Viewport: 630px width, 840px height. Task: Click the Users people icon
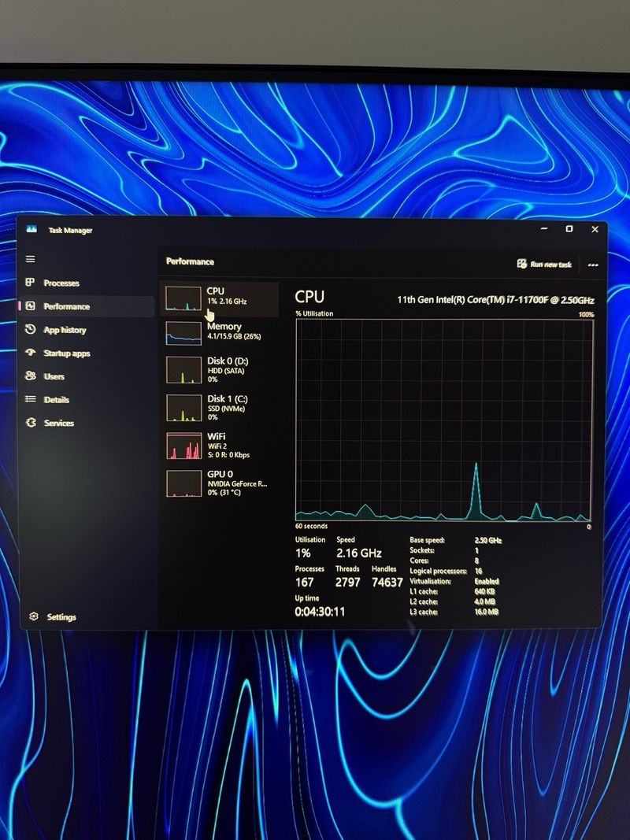pyautogui.click(x=31, y=376)
